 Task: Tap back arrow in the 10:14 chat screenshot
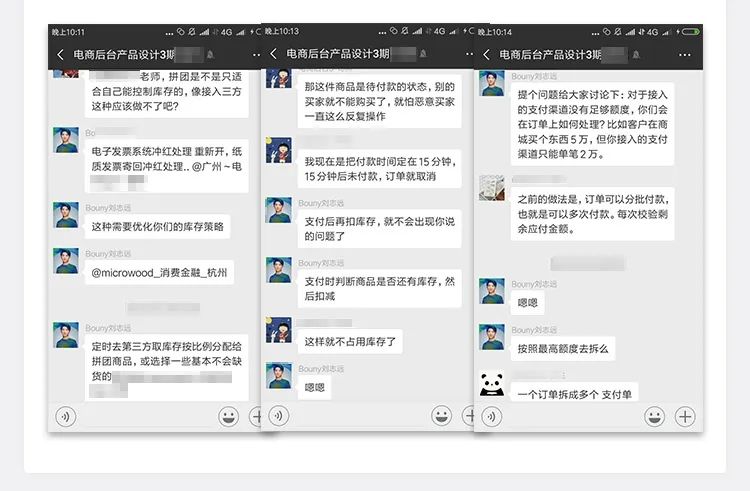(x=486, y=55)
